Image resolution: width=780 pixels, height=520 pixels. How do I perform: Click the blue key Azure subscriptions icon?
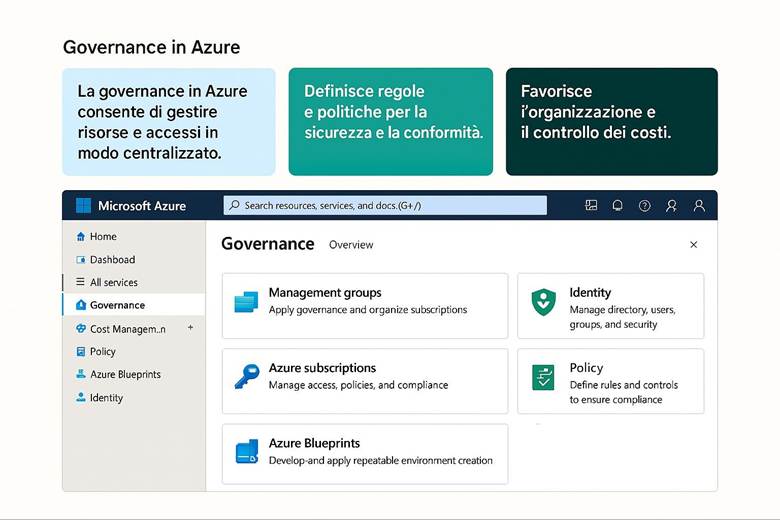246,376
